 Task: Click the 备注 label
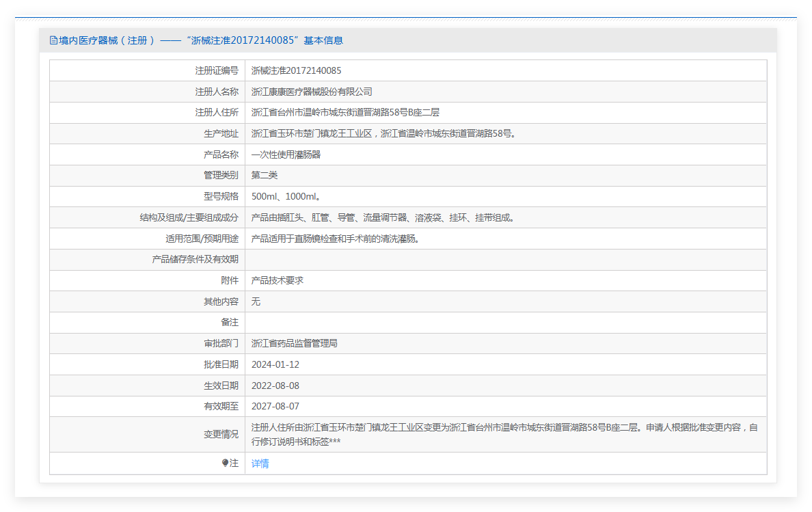coord(230,322)
